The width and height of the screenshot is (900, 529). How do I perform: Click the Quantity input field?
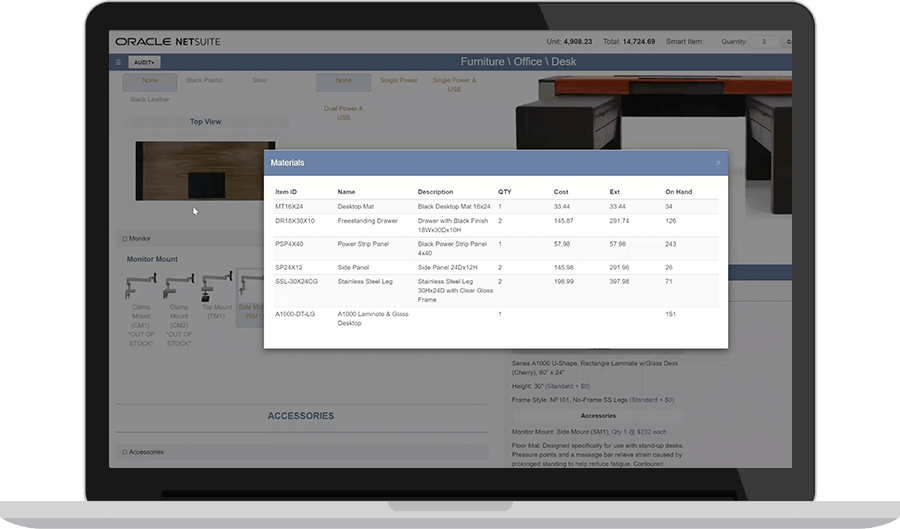[x=764, y=41]
